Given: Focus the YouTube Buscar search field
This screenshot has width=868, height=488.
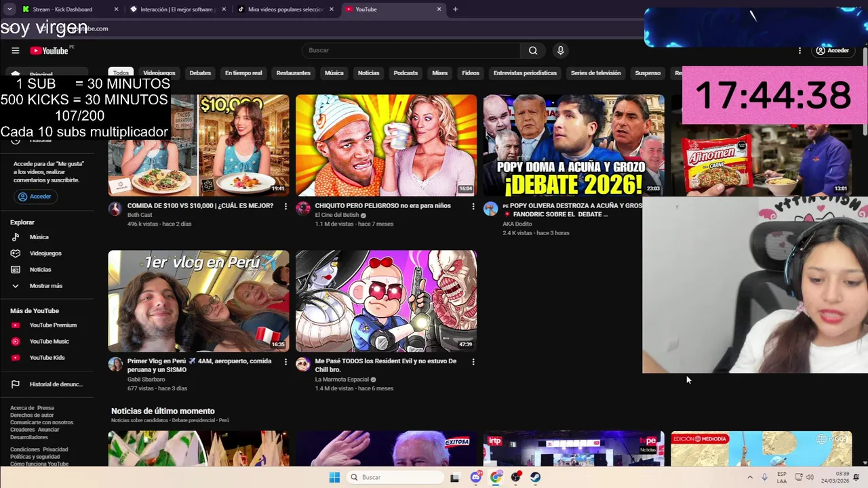Looking at the screenshot, I should point(411,50).
